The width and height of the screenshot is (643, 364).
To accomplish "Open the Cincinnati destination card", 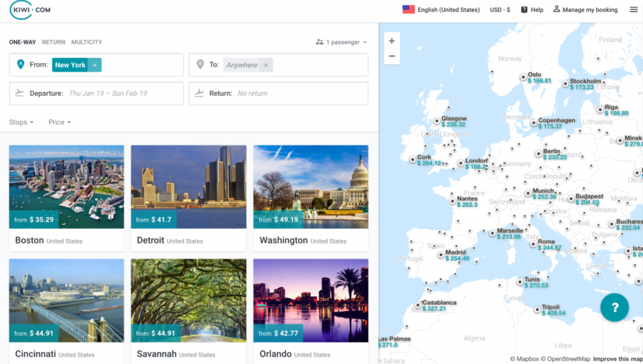I will [66, 311].
